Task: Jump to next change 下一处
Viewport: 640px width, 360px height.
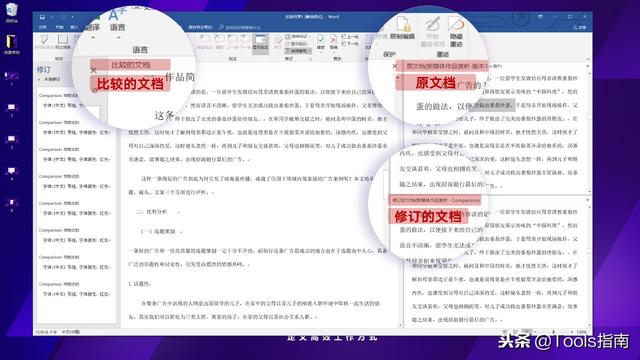Action: [x=350, y=44]
